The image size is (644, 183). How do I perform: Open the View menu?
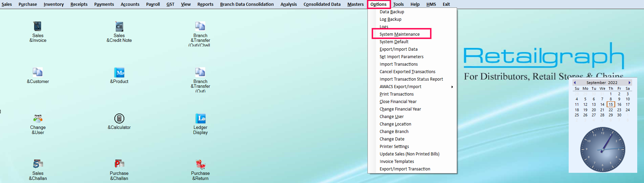point(186,4)
